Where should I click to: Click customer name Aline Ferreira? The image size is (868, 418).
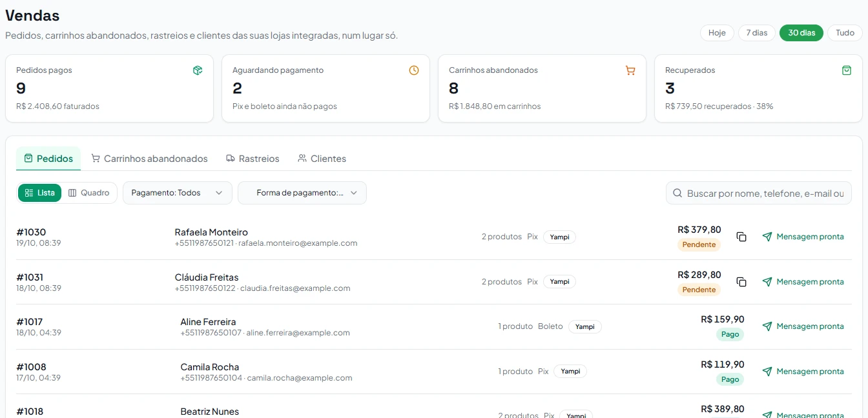click(x=208, y=322)
